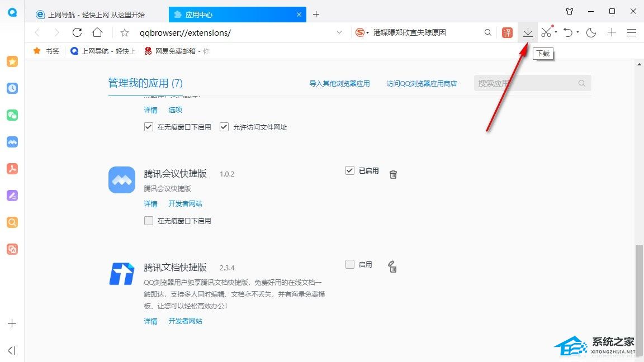Click 管理我的应用 (7) heading
Screen dimensions: 644x362
click(145, 83)
